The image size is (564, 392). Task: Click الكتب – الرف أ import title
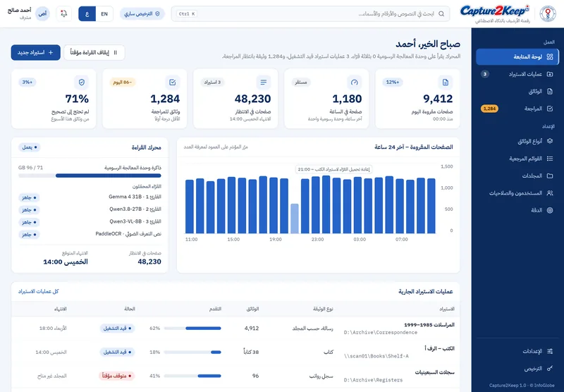[x=439, y=348]
